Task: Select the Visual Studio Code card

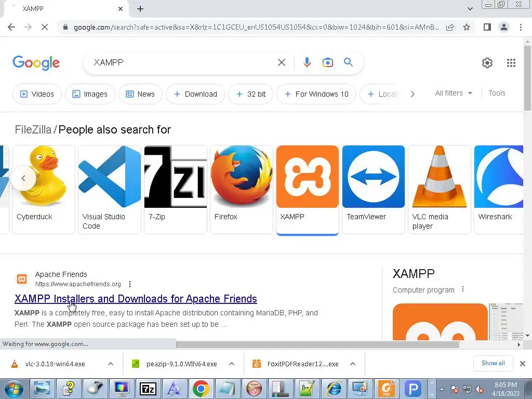Action: 110,189
